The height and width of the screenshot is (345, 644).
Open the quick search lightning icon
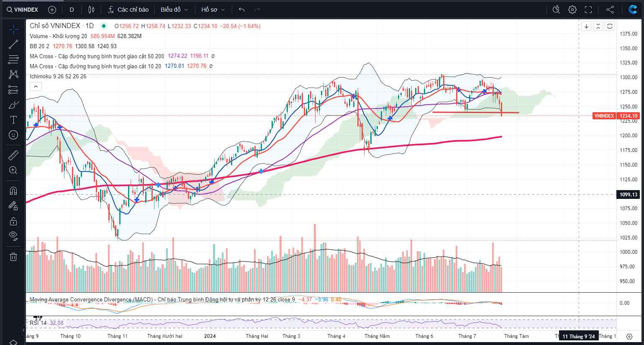coord(556,9)
